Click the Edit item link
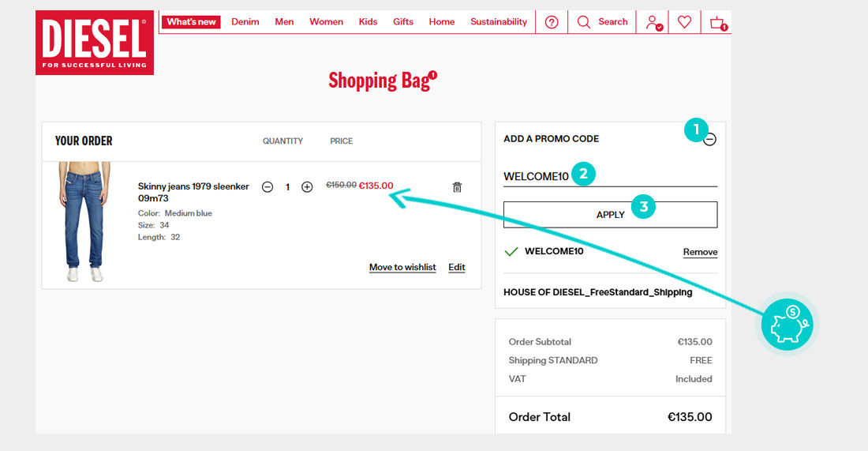Image resolution: width=868 pixels, height=451 pixels. click(x=457, y=267)
